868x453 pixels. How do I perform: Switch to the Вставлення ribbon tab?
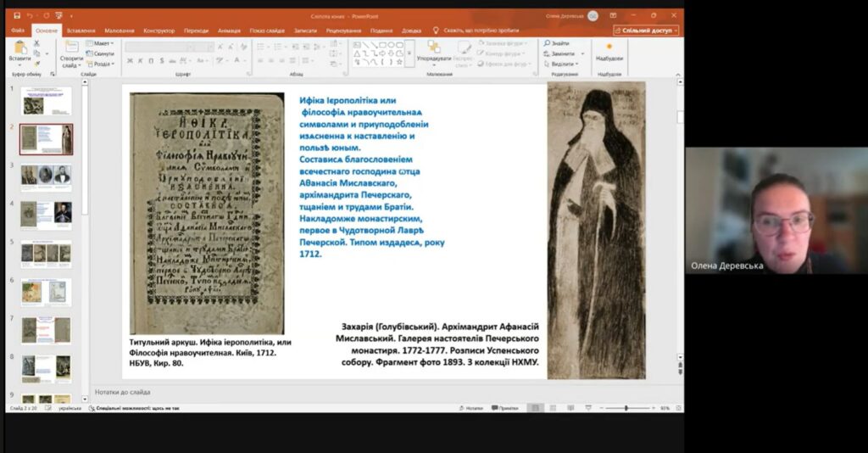pyautogui.click(x=81, y=31)
